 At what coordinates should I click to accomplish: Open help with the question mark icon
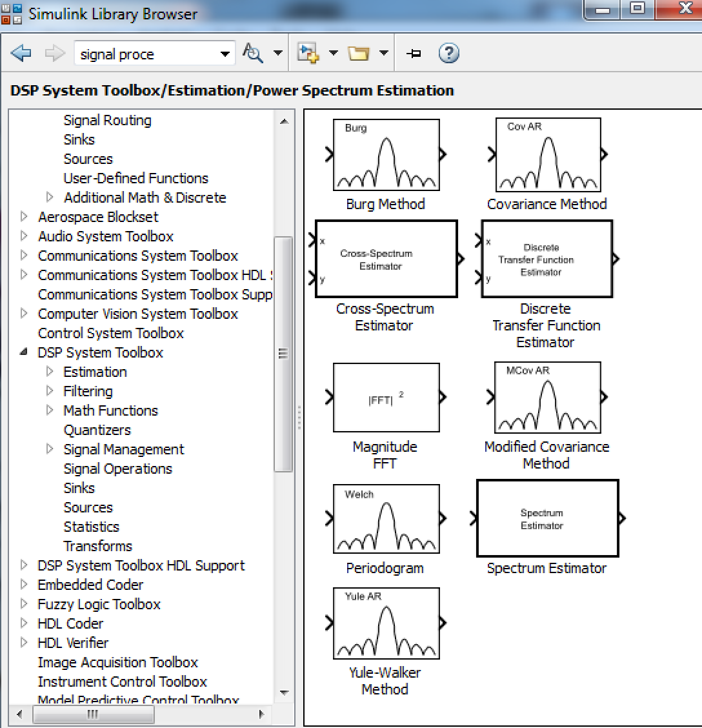[448, 54]
